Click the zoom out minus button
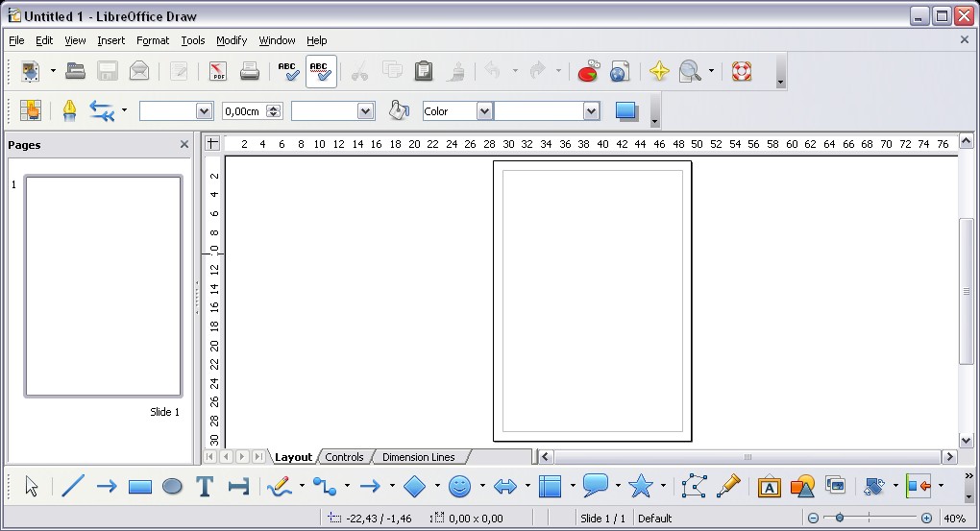This screenshot has width=980, height=531. [x=813, y=518]
